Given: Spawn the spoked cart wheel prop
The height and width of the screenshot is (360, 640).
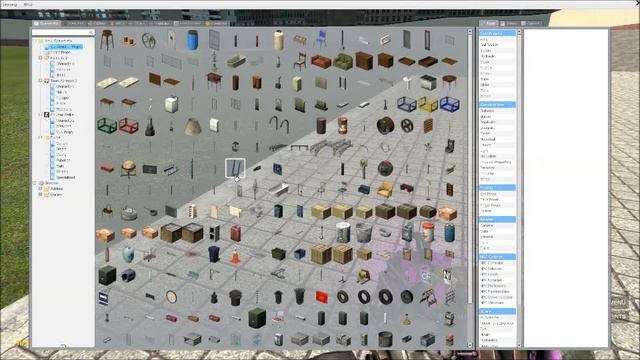Looking at the screenshot, I should coord(149,40).
